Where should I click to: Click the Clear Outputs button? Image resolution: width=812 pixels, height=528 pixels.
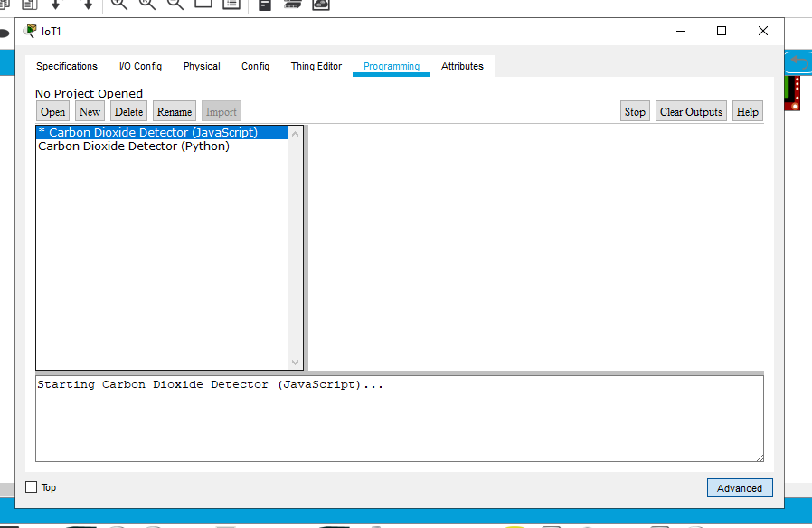tap(691, 112)
